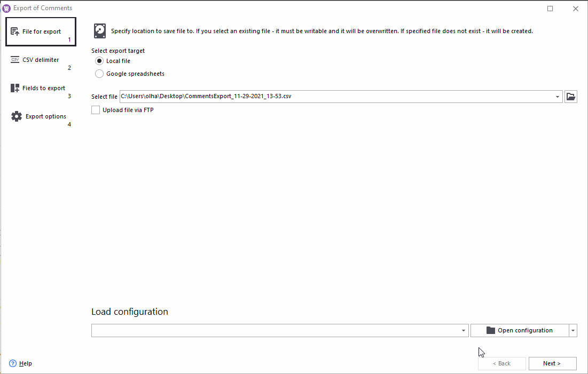Select the Local file radio button

[x=99, y=61]
